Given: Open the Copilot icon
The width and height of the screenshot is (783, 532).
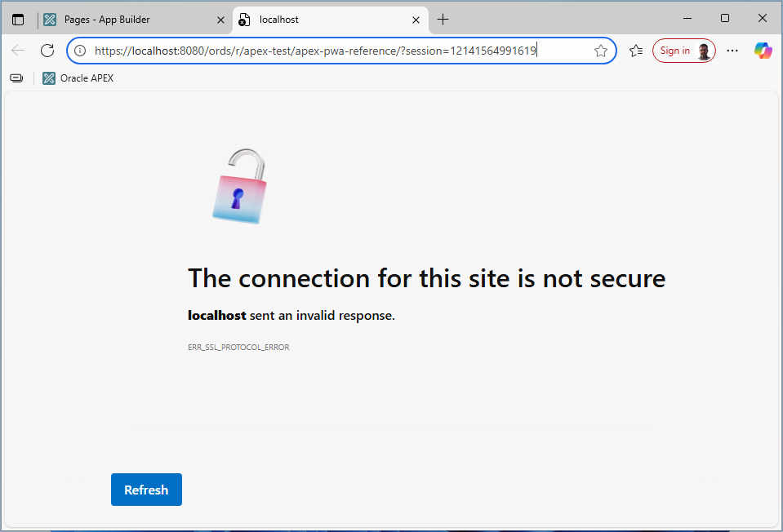Looking at the screenshot, I should pos(763,51).
